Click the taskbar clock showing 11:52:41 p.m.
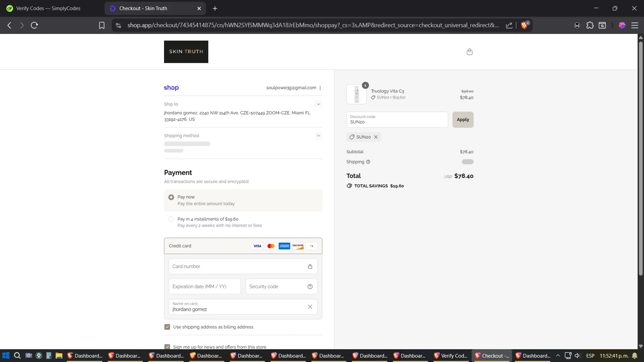The height and width of the screenshot is (362, 644). tap(614, 356)
